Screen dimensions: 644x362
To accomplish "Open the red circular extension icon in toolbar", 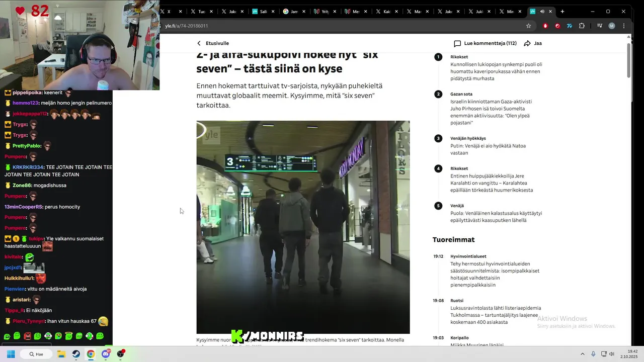I will click(x=557, y=26).
